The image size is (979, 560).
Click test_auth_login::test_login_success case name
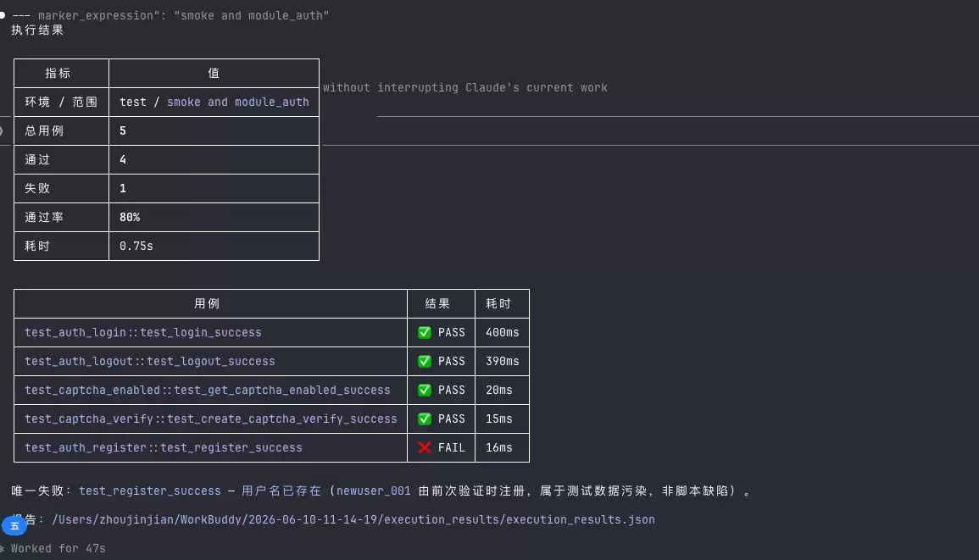(x=143, y=333)
